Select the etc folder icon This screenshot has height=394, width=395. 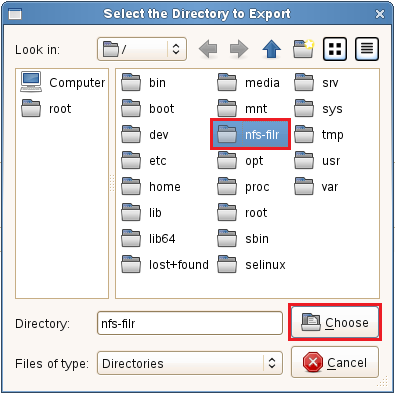(x=131, y=160)
